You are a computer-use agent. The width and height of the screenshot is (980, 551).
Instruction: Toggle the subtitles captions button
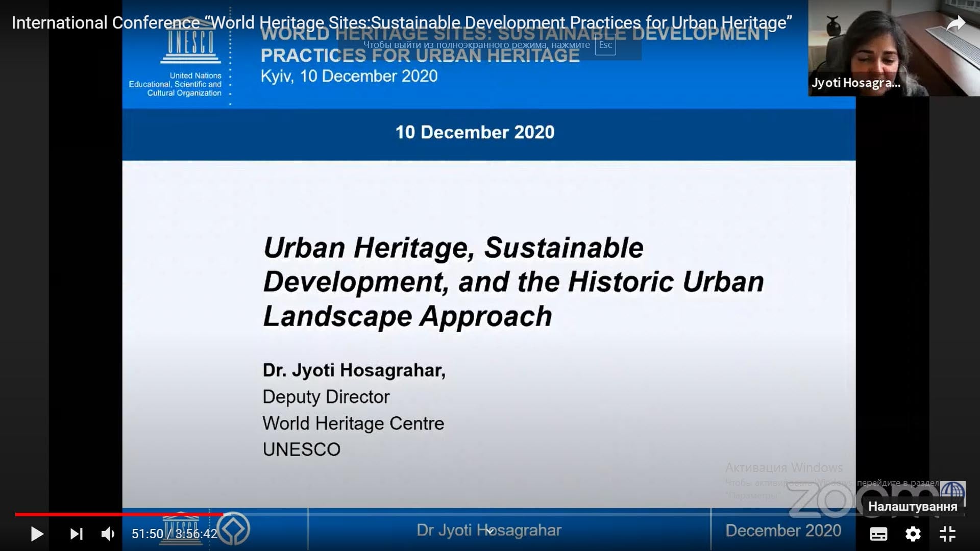click(878, 534)
